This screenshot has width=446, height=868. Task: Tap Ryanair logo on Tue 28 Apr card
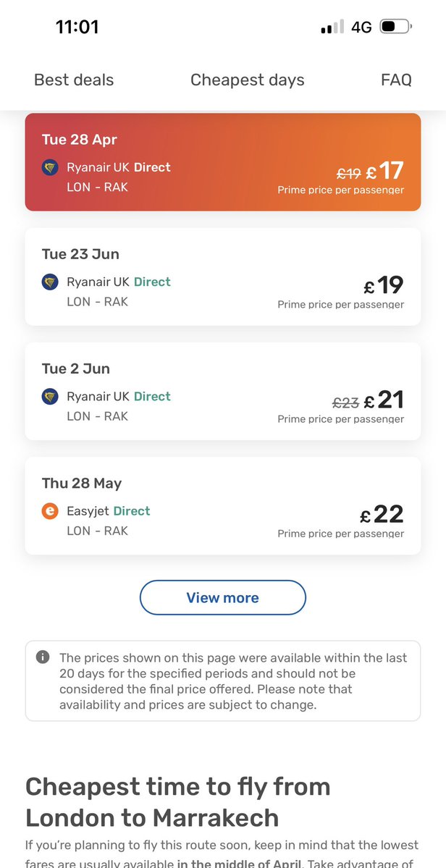[x=50, y=168]
